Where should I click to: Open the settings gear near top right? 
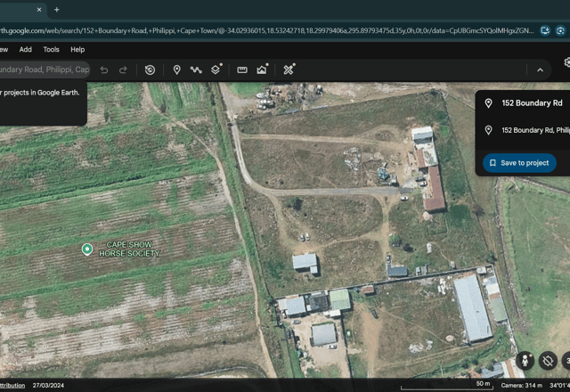tap(566, 62)
